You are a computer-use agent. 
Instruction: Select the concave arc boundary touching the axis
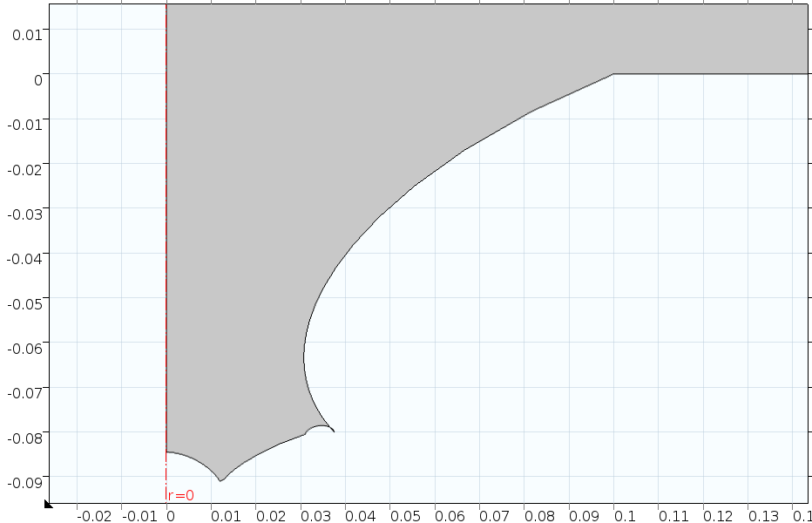click(197, 461)
